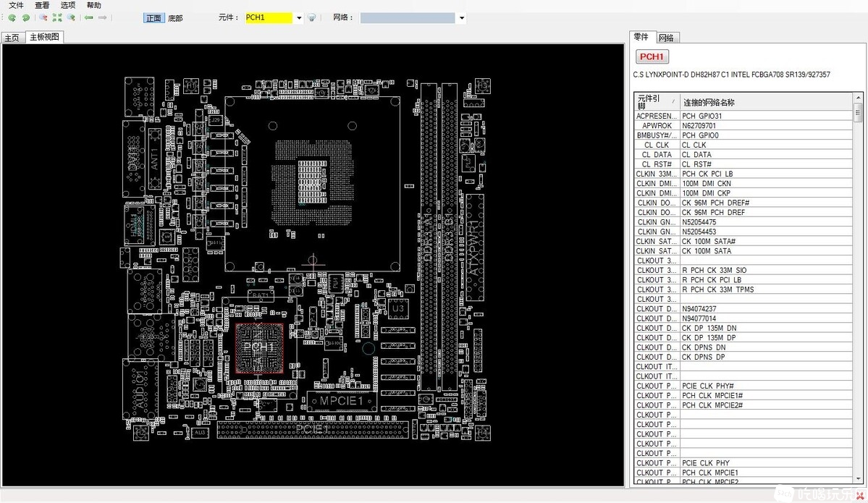Open the 网络 network dropdown arrow
This screenshot has height=503, width=868.
(462, 17)
